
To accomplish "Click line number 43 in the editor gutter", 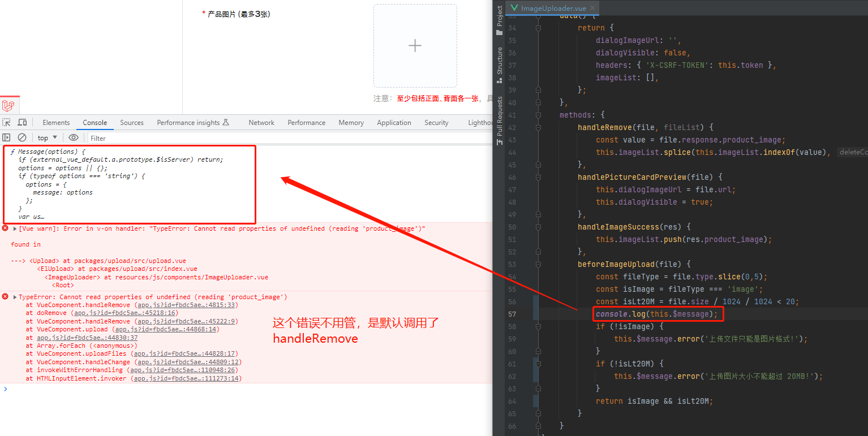I will tap(512, 140).
